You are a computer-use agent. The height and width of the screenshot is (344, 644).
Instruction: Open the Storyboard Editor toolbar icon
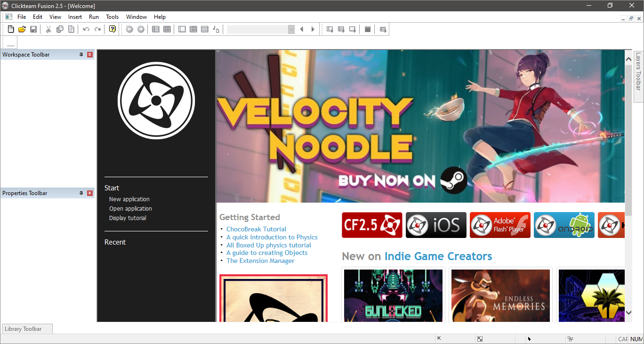pos(156,29)
